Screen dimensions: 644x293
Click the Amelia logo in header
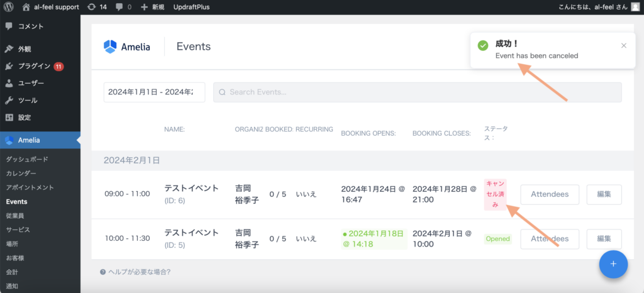(127, 47)
